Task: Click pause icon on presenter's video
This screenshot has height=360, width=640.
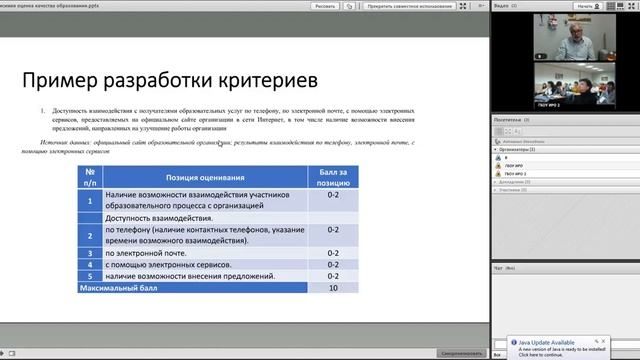Action: point(540,56)
